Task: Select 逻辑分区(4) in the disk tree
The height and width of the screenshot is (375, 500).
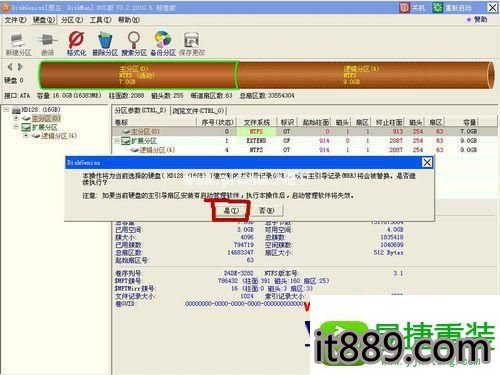Action: click(59, 136)
